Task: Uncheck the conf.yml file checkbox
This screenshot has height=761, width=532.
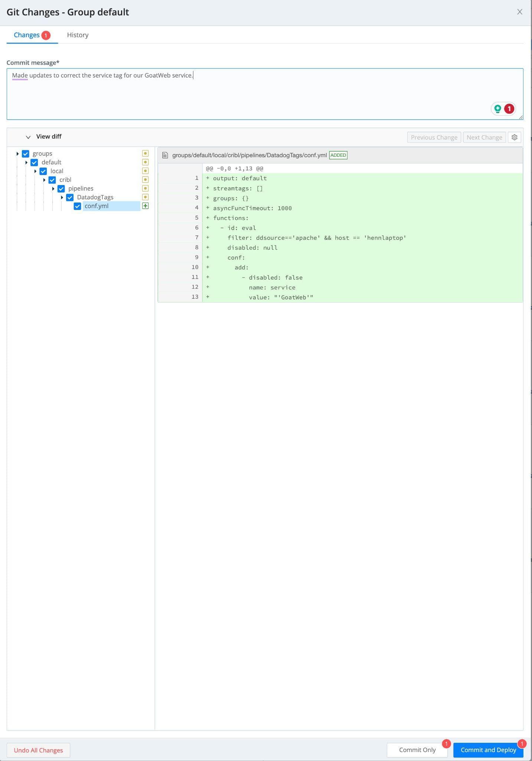Action: [x=77, y=206]
